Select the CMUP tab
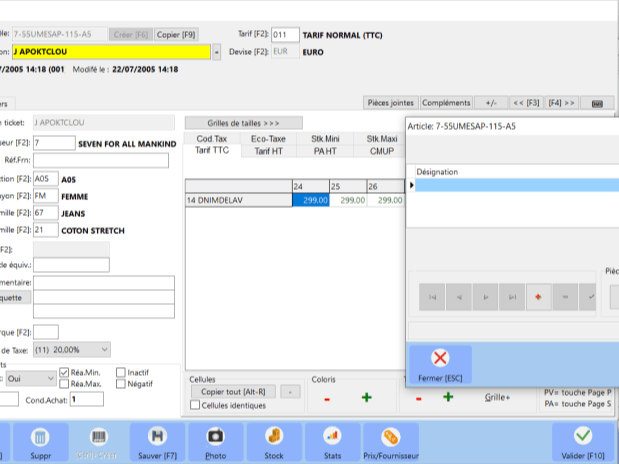 click(382, 151)
